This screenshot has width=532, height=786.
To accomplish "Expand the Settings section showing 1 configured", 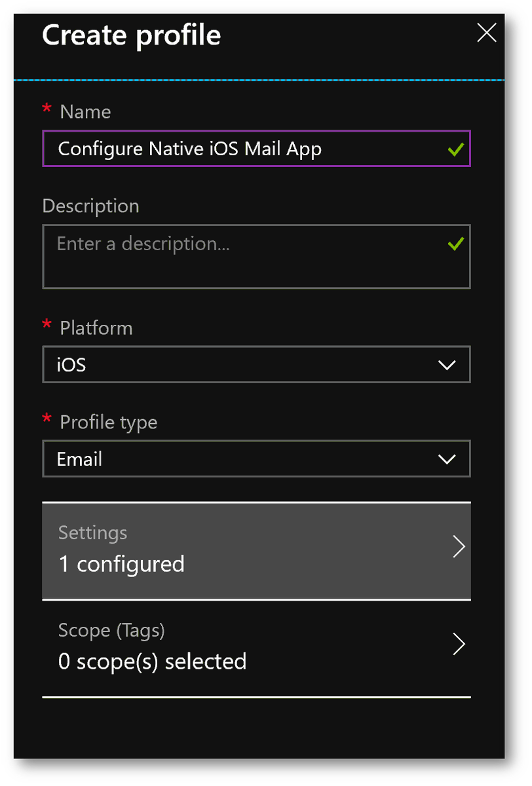I will point(256,550).
